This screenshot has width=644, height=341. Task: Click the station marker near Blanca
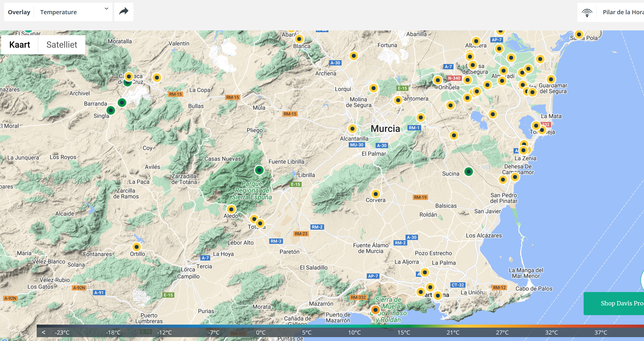299,39
